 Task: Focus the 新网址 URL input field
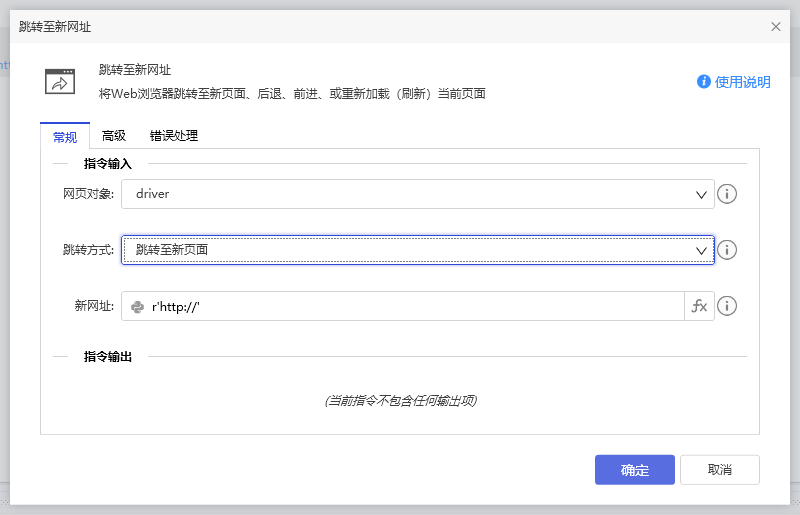pos(410,306)
